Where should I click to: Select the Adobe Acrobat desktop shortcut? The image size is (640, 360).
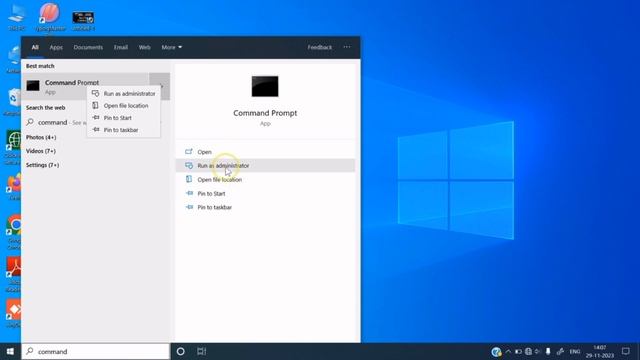13,273
